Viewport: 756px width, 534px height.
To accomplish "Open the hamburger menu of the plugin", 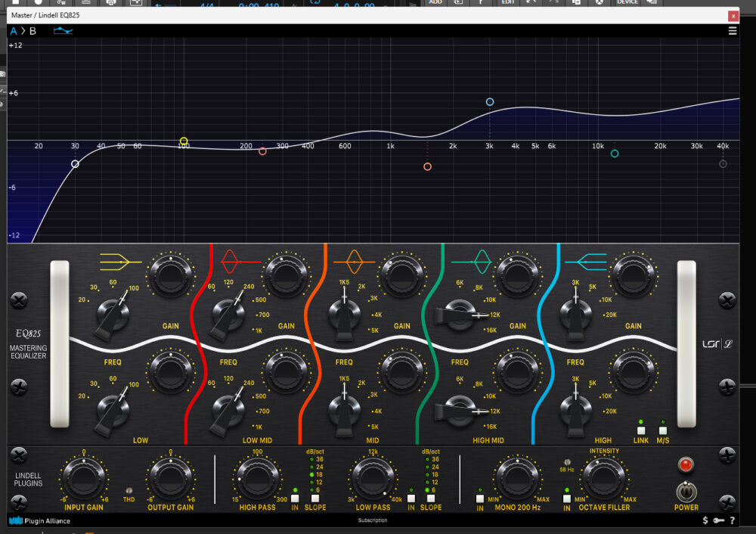I will coord(733,31).
